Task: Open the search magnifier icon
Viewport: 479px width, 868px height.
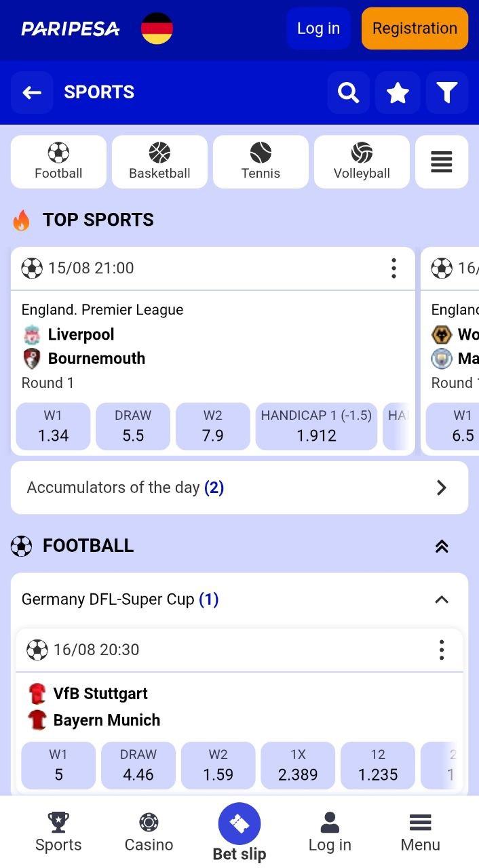Action: [349, 92]
